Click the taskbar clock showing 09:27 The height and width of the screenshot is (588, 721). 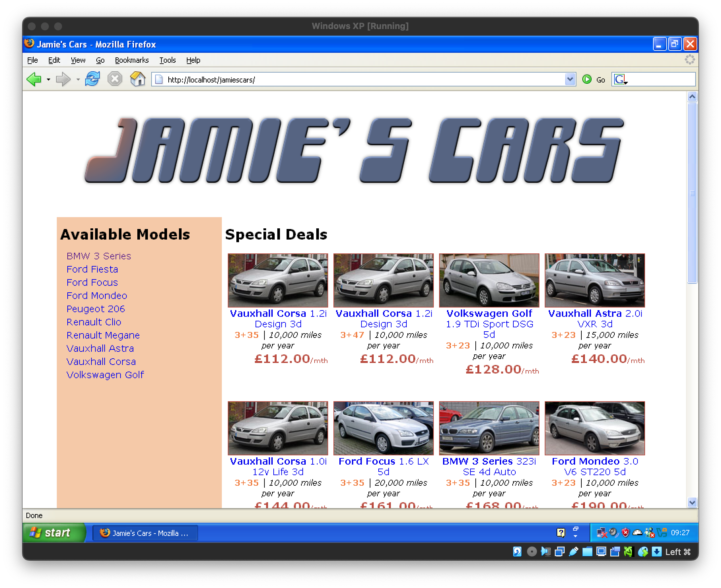(680, 533)
